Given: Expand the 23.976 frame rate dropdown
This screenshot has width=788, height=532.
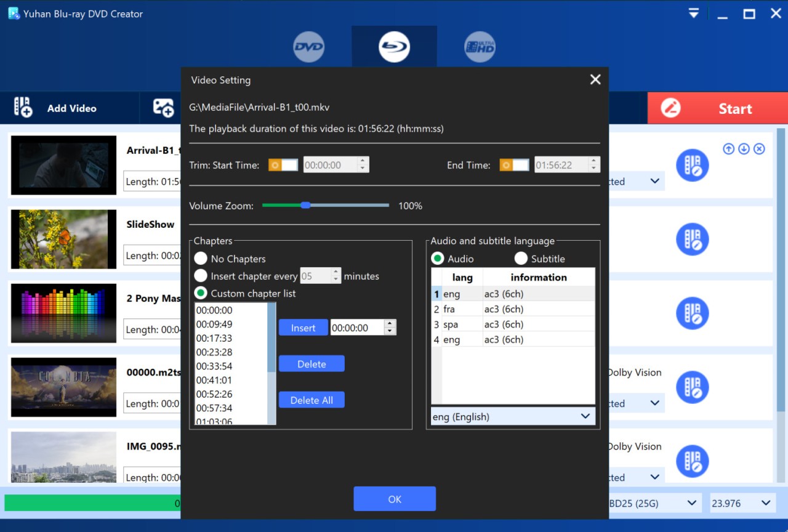Looking at the screenshot, I should [741, 503].
